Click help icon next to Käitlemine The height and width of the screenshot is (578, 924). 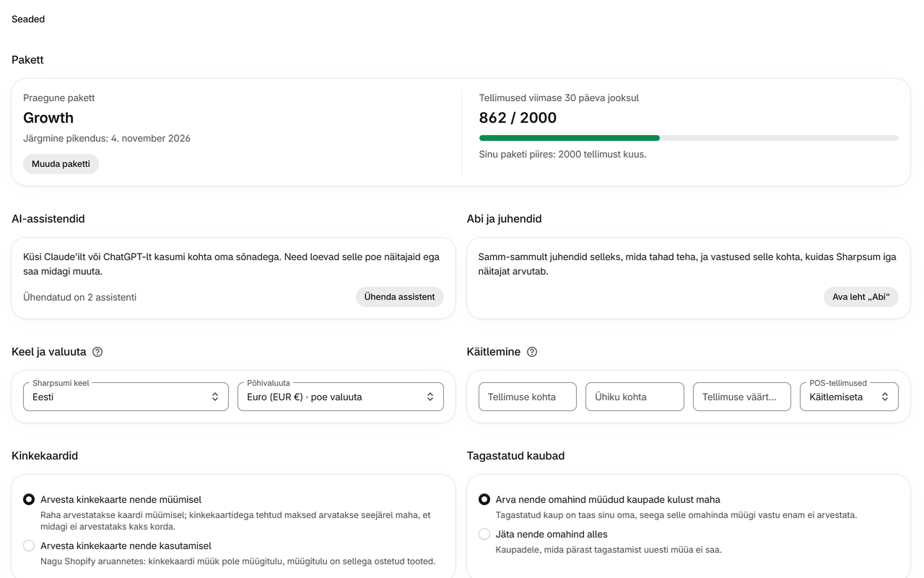(x=532, y=352)
